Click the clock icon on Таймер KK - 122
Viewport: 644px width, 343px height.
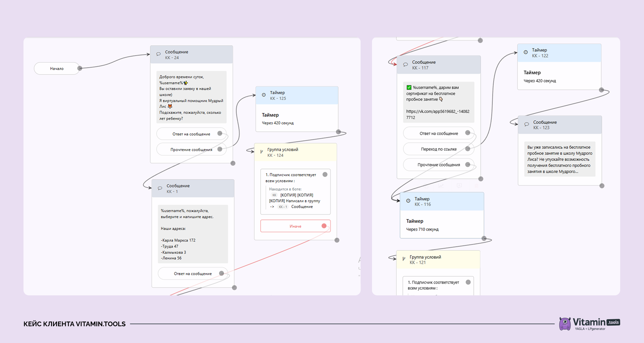526,52
